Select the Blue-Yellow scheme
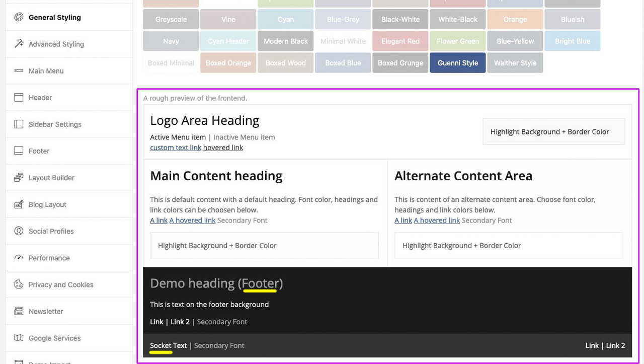 point(515,41)
